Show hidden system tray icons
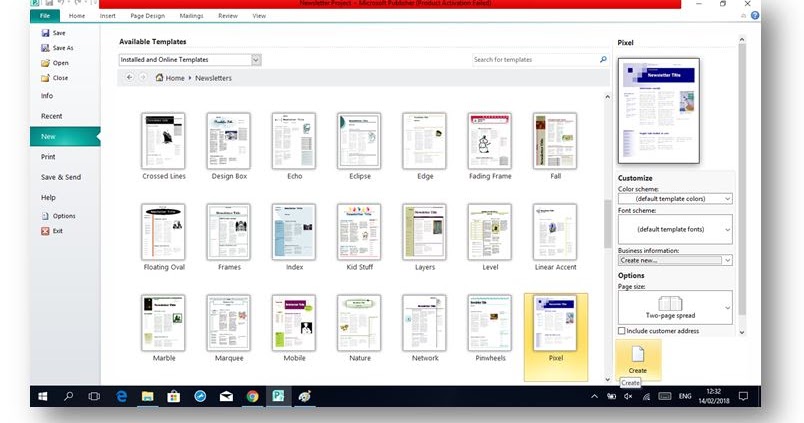 tap(594, 396)
